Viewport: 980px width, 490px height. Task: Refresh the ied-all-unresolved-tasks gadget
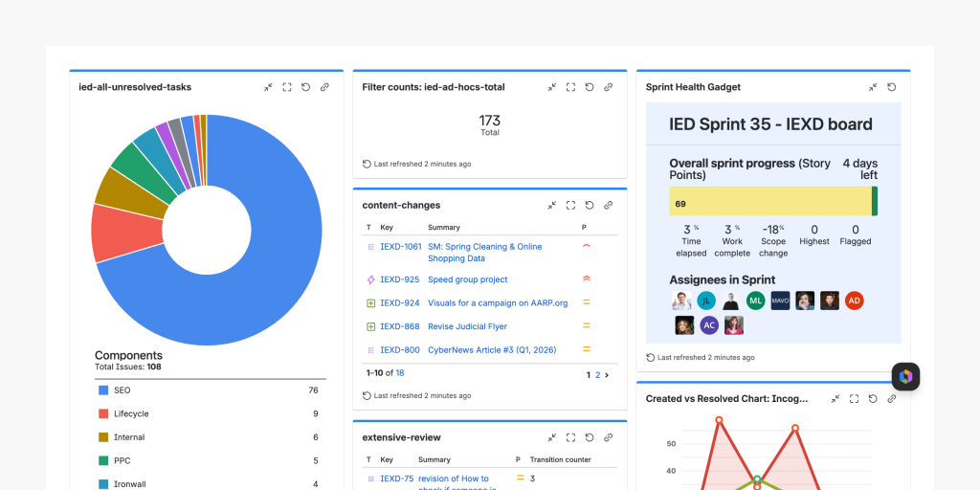point(305,87)
